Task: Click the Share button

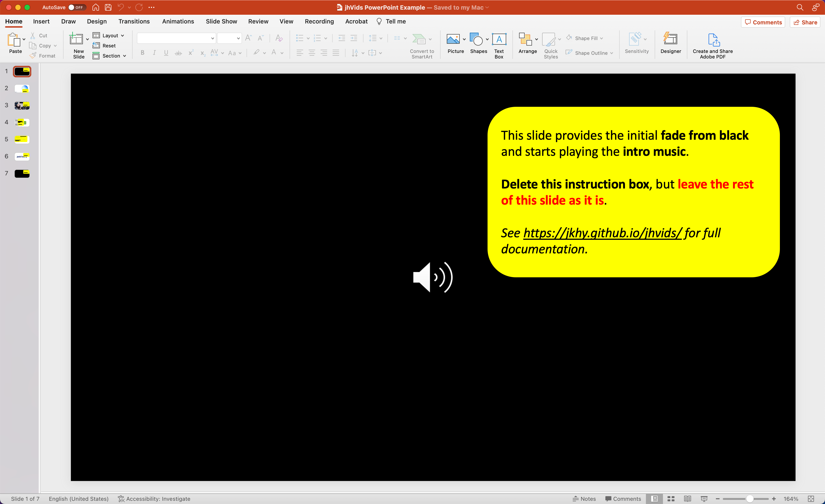Action: [x=805, y=22]
